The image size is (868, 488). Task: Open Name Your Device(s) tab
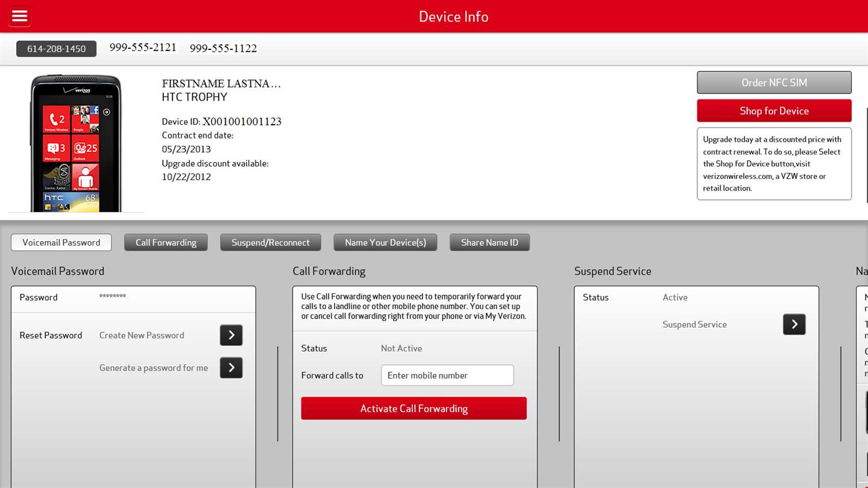click(x=385, y=242)
